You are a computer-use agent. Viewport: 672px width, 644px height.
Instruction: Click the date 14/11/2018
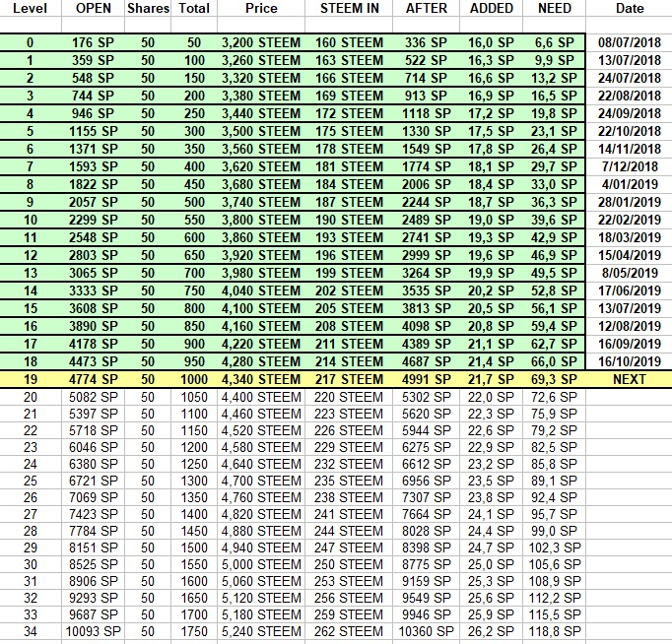coord(630,149)
